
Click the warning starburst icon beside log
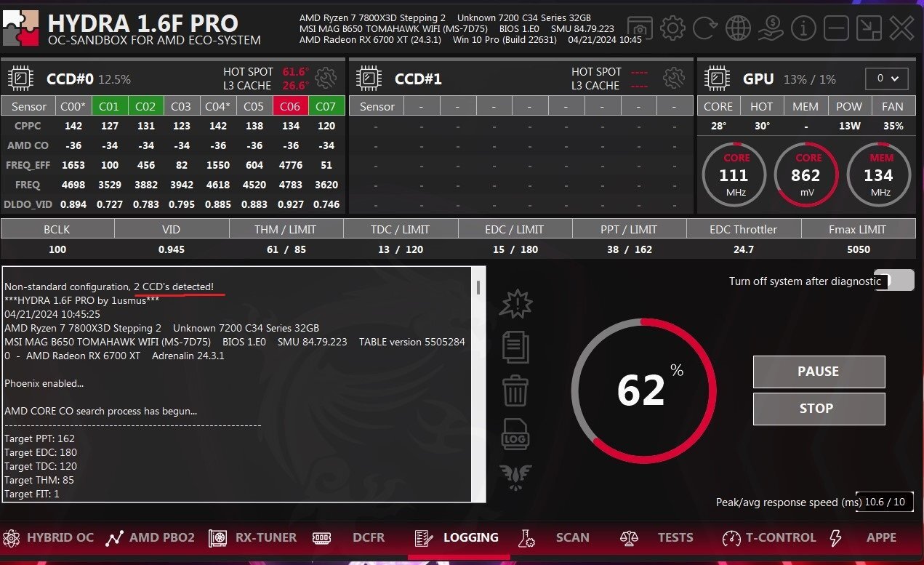click(x=515, y=304)
